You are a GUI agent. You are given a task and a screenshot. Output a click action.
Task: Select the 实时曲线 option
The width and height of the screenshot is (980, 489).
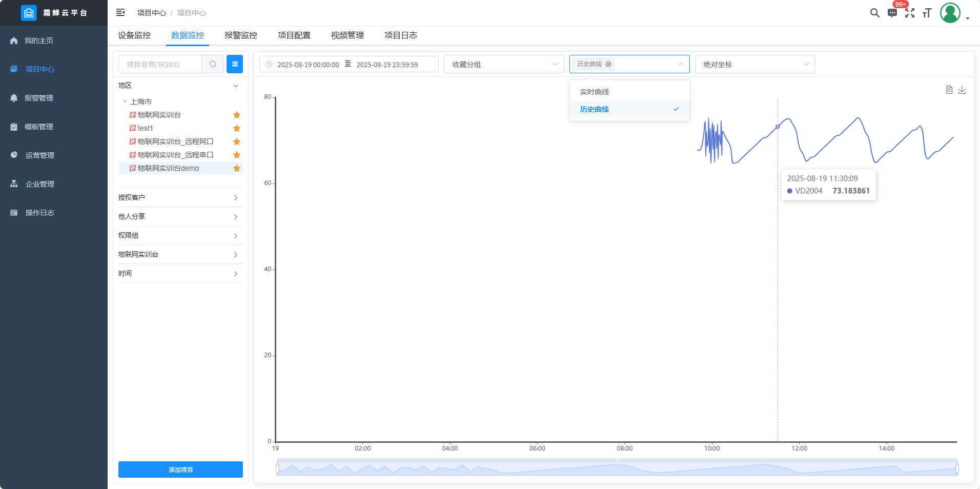point(595,92)
